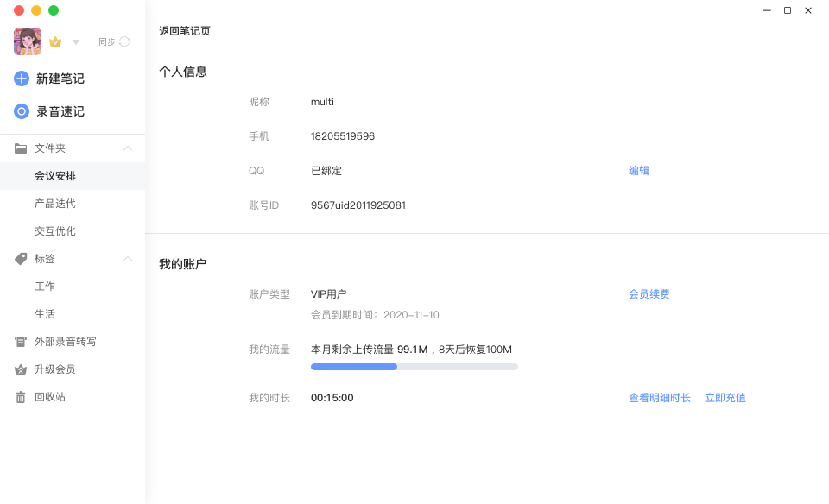Collapse the 标签 section chevron

click(x=128, y=259)
